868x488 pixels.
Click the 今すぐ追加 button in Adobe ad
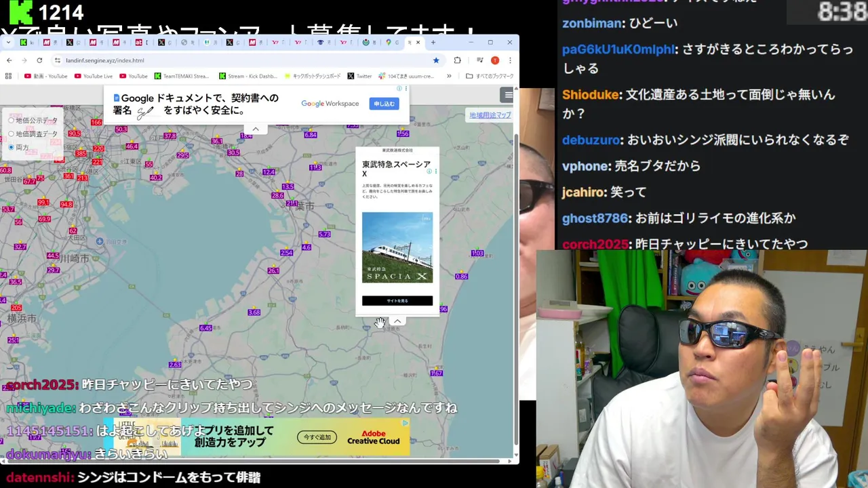[317, 438]
